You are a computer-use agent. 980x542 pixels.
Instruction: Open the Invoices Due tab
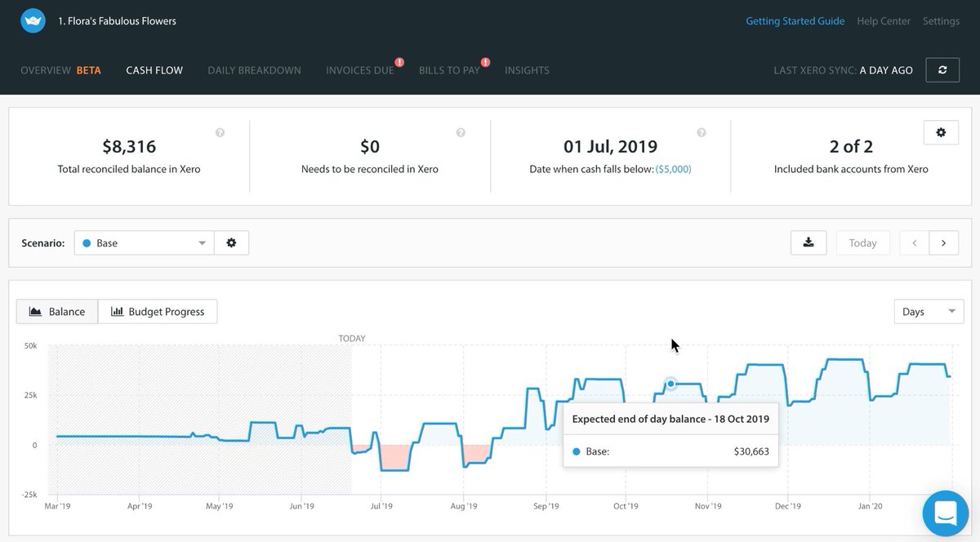pos(359,70)
